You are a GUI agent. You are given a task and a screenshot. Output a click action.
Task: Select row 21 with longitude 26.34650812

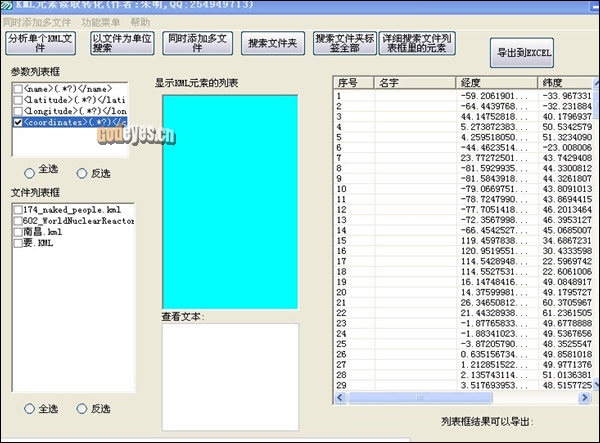point(463,303)
